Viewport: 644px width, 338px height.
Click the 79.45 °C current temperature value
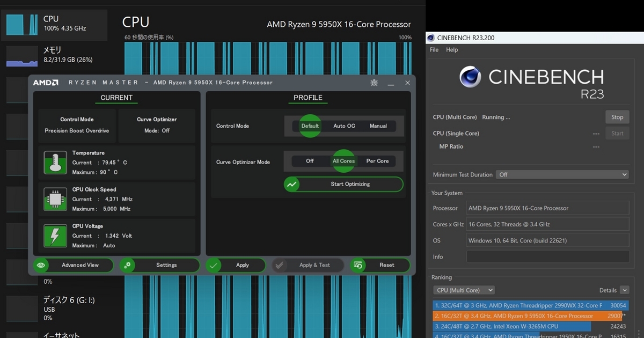pyautogui.click(x=114, y=163)
